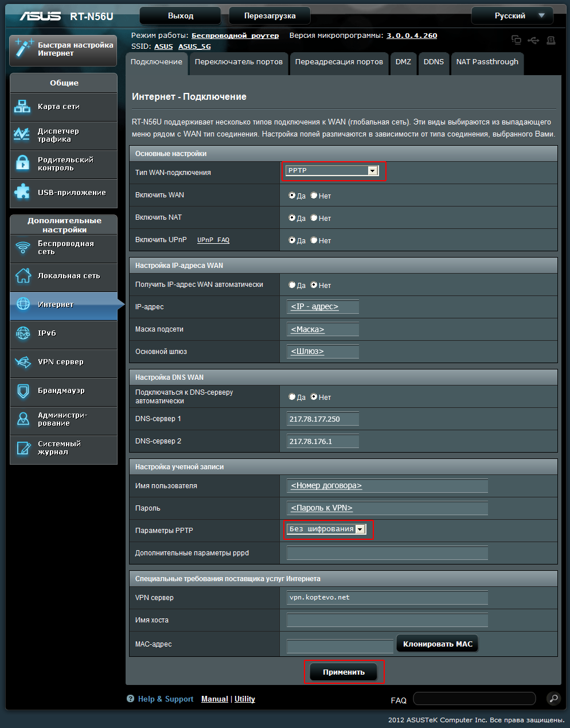
Task: Open the ASUS_5G SSID link
Action: click(x=194, y=46)
